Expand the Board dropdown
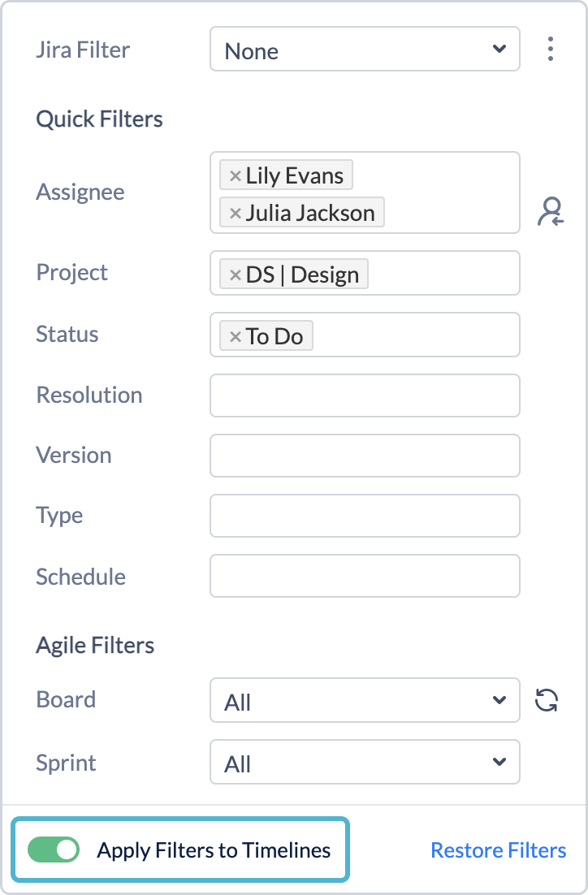Screen dimensions: 588x895 [x=364, y=700]
